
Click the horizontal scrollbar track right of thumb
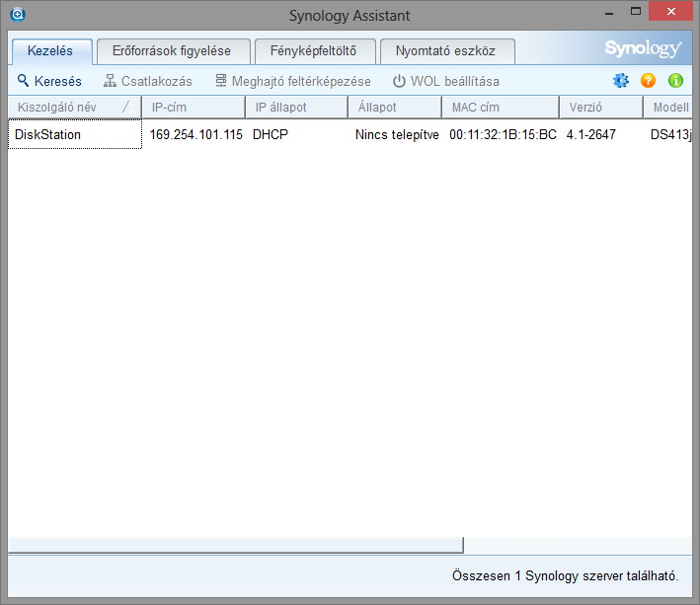click(578, 545)
